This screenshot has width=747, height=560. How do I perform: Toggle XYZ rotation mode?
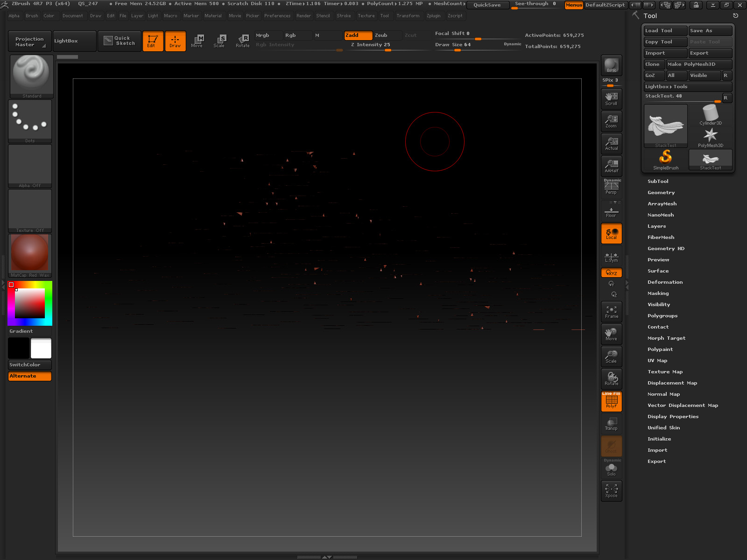611,273
